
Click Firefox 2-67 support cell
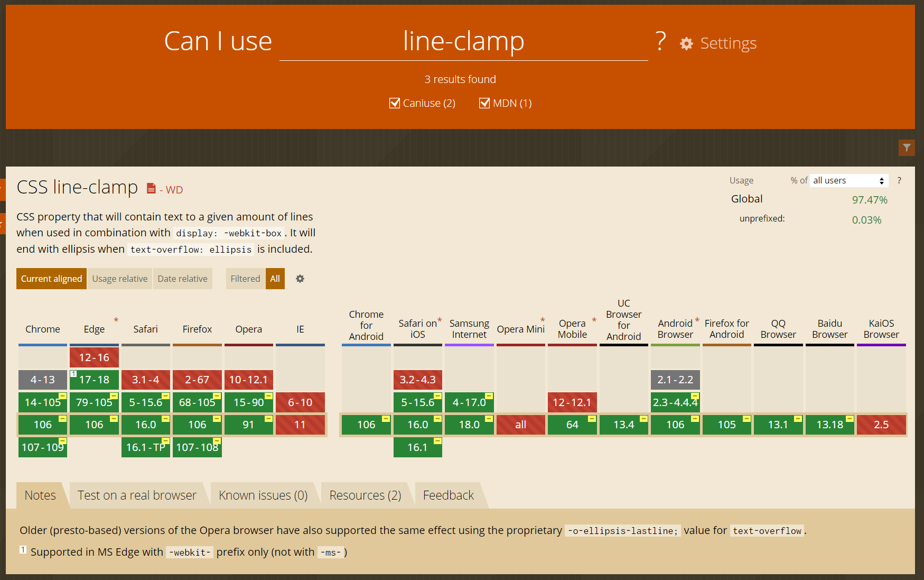(197, 380)
